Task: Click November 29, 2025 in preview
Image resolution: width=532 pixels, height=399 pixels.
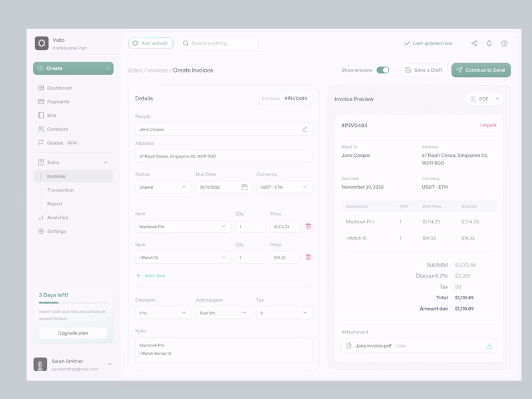Action: point(362,187)
